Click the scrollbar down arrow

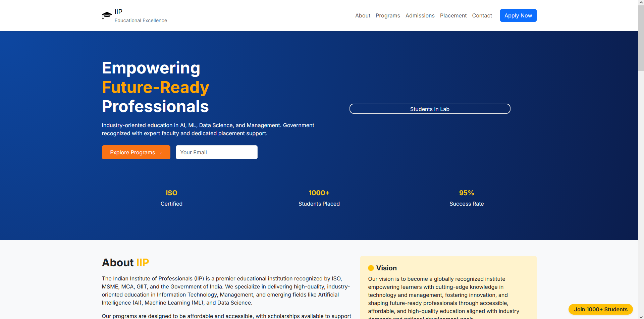click(x=641, y=316)
